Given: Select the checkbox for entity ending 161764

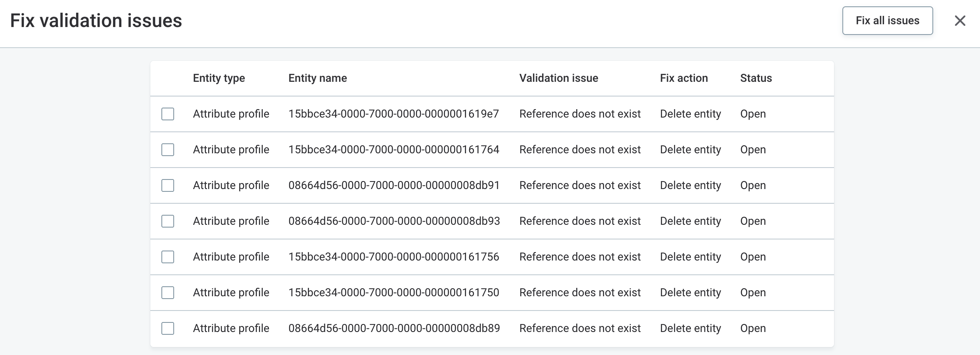Looking at the screenshot, I should (168, 150).
